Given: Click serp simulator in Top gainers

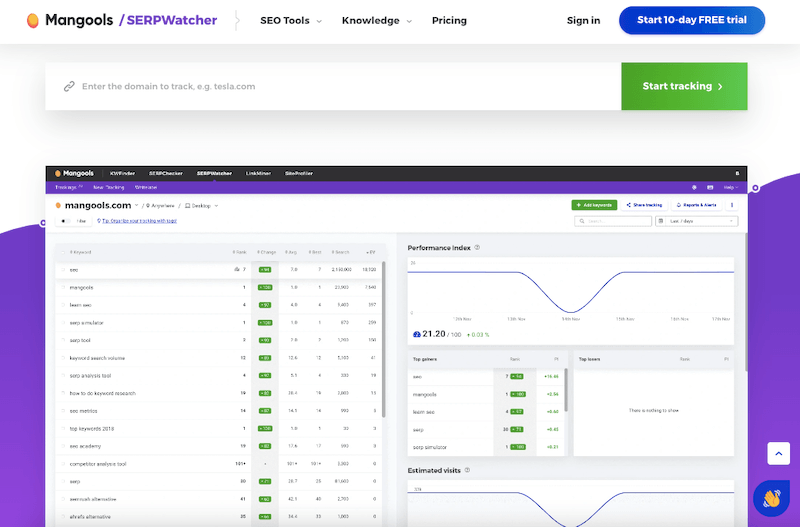Looking at the screenshot, I should 430,447.
